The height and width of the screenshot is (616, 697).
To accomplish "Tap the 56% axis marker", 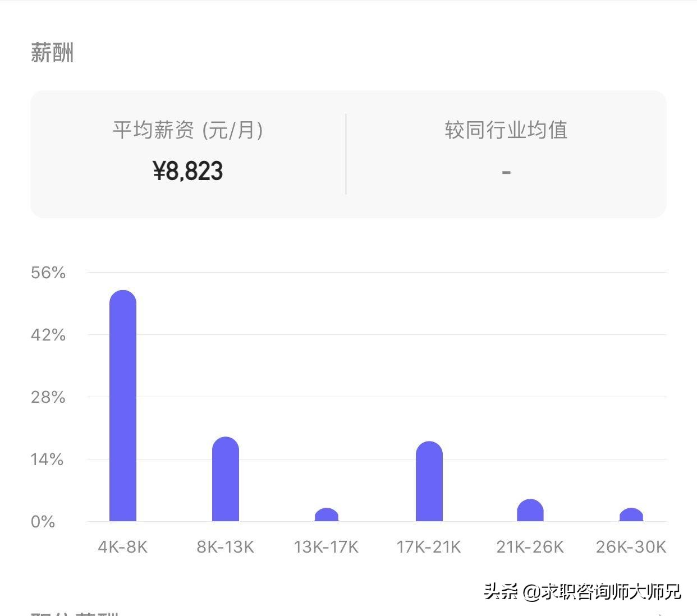I will click(49, 273).
